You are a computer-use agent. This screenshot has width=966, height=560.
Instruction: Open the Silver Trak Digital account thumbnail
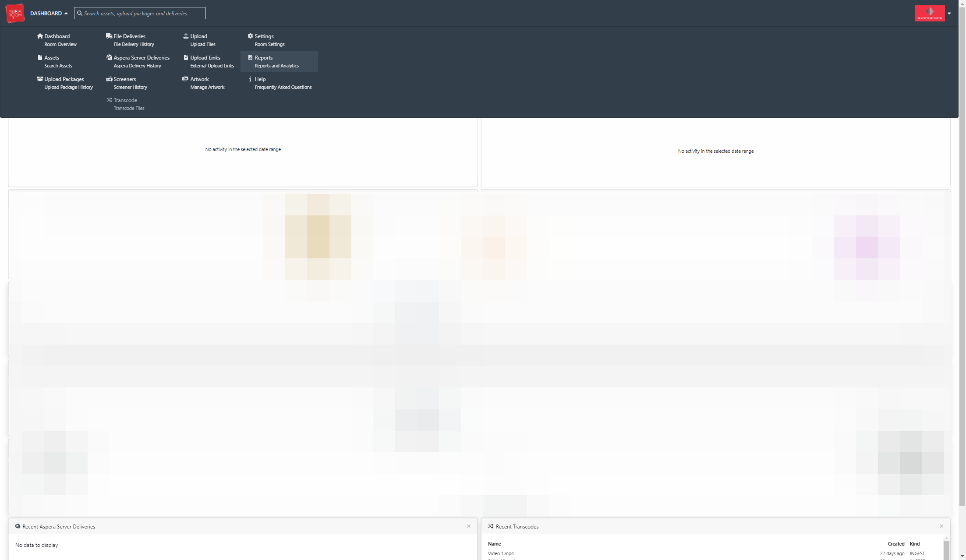click(x=930, y=13)
